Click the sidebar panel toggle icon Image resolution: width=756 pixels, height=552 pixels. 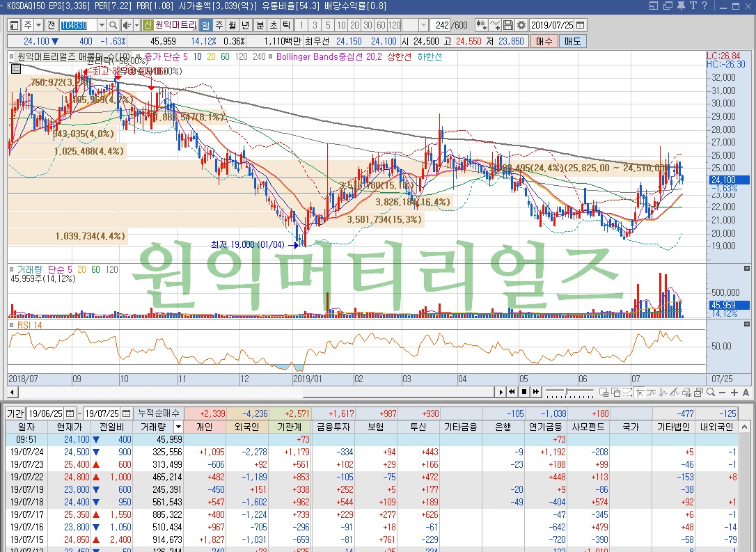14,25
